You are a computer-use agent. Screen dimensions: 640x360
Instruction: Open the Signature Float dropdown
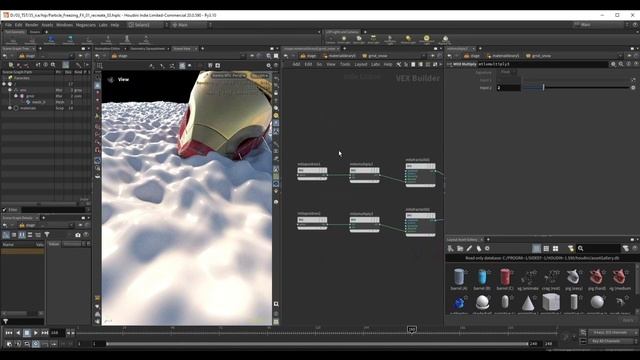(506, 72)
